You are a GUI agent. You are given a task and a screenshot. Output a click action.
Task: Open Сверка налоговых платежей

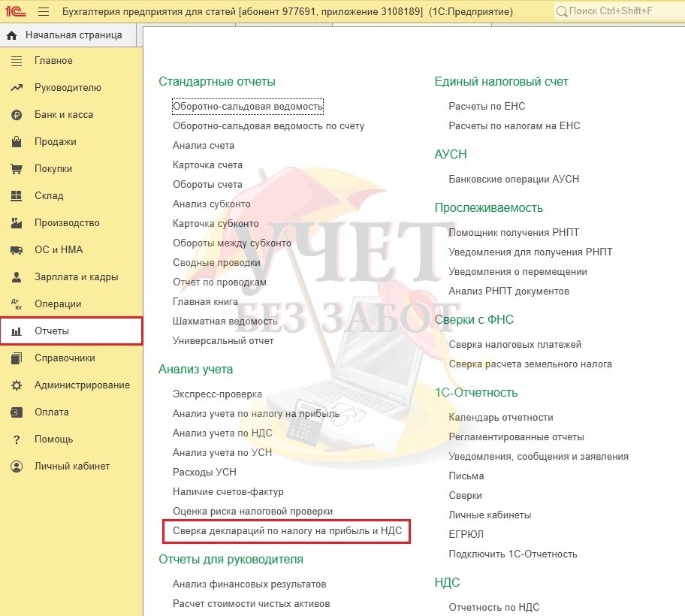pyautogui.click(x=515, y=345)
